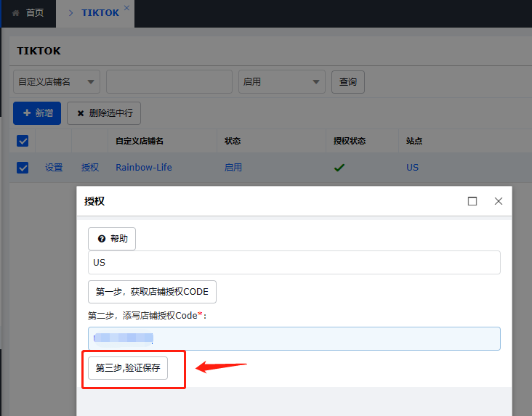Screen dimensions: 532x416
Task: Click 第一步，获取店铺授权CODE button
Action: point(152,292)
